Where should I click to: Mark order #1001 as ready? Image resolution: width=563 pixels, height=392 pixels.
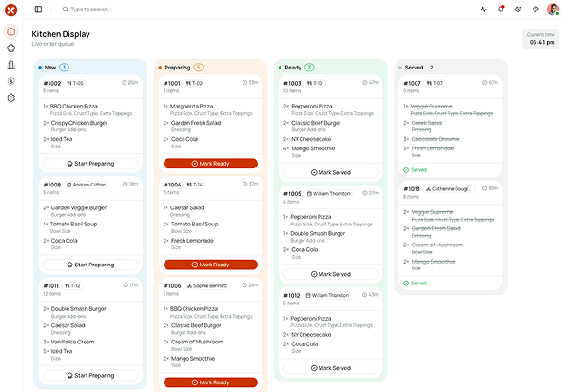(x=210, y=164)
